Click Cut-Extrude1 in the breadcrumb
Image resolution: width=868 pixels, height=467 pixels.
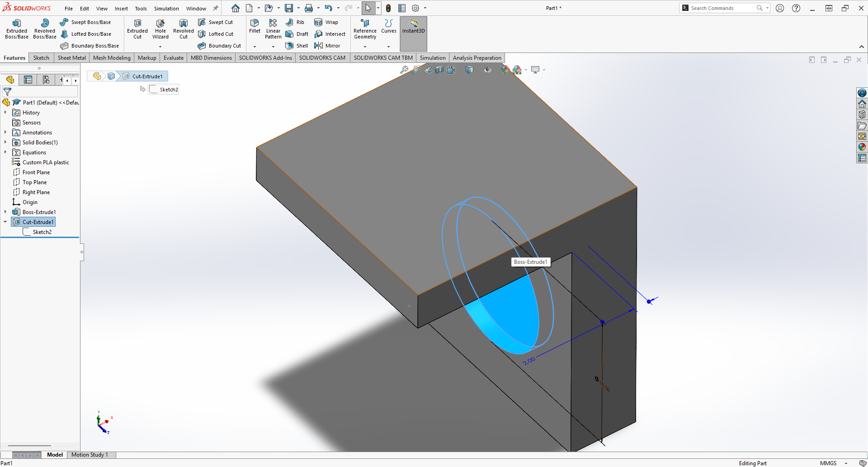[144, 76]
